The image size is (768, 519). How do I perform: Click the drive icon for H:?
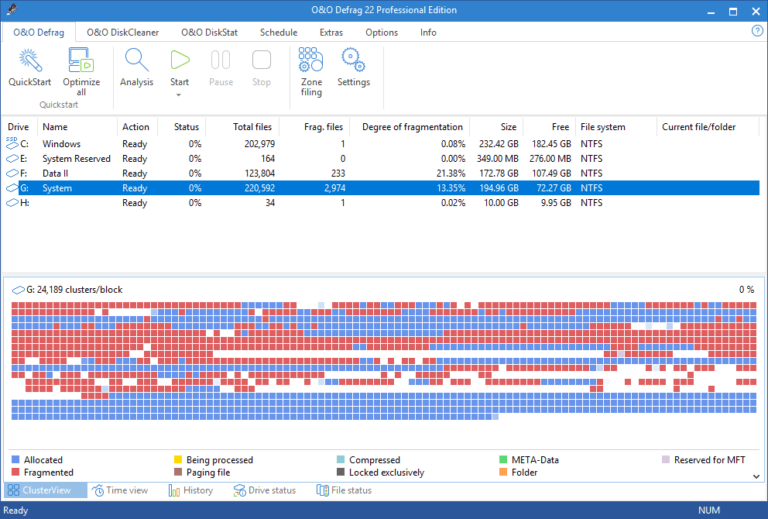[x=12, y=203]
